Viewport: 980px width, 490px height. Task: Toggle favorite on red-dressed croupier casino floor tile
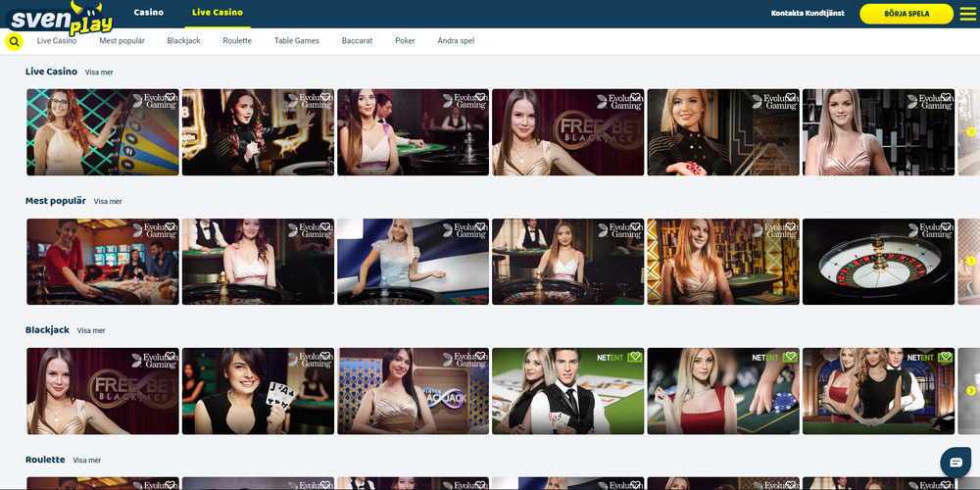point(170,227)
